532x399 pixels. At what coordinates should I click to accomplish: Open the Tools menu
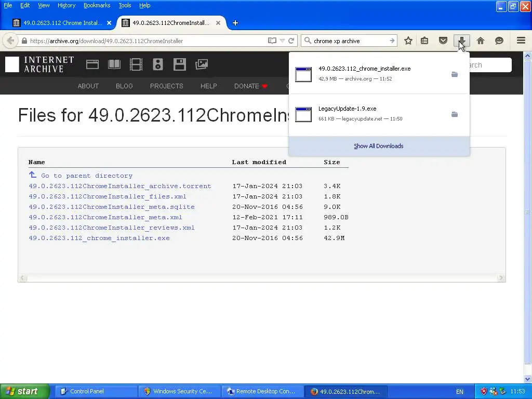(x=125, y=5)
